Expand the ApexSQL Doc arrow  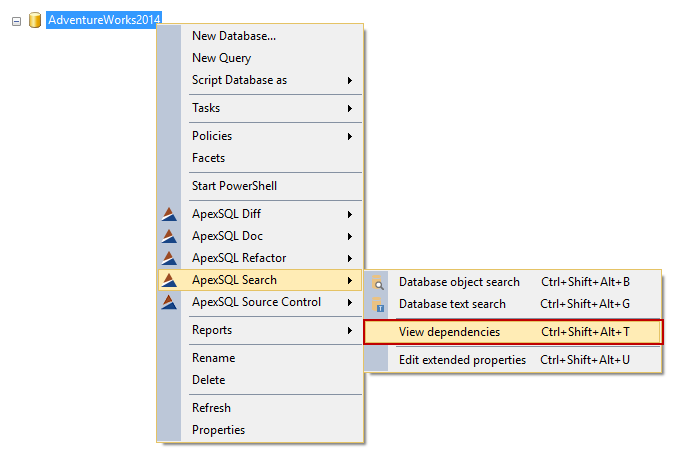point(350,237)
